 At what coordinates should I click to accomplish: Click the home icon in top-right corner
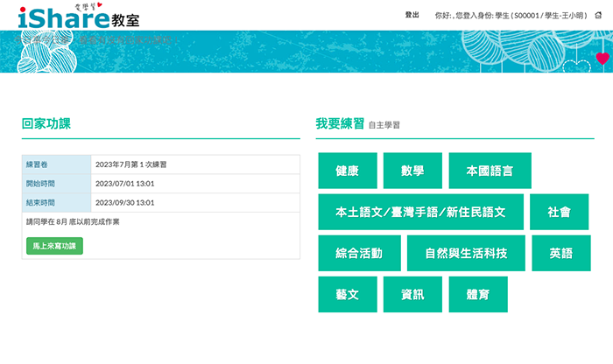[x=599, y=16]
